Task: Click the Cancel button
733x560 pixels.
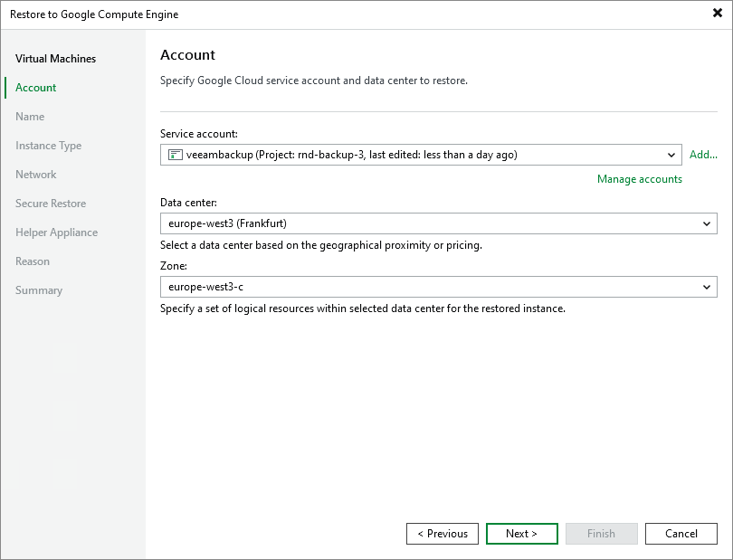Action: (681, 534)
